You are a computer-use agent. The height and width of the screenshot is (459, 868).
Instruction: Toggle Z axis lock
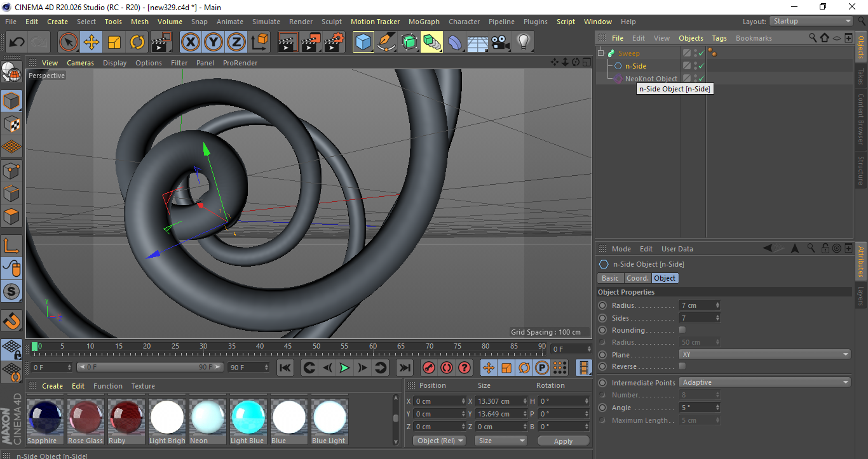236,43
